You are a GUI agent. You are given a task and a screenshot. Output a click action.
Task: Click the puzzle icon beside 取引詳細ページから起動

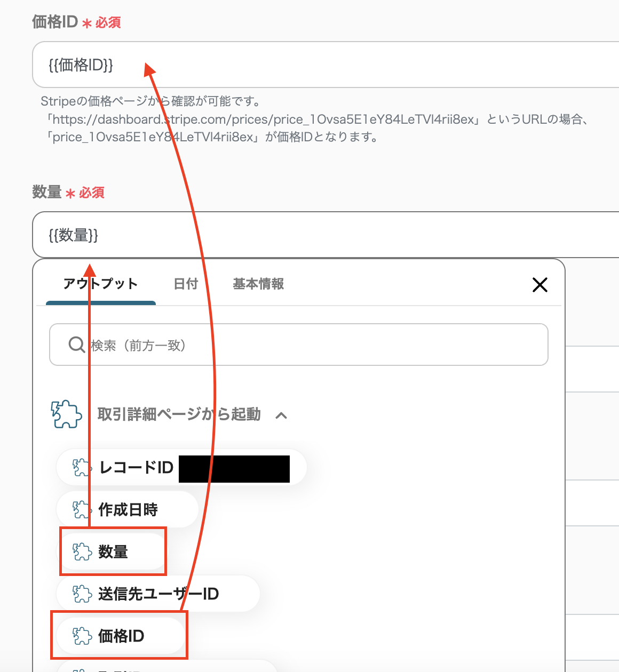pyautogui.click(x=66, y=414)
